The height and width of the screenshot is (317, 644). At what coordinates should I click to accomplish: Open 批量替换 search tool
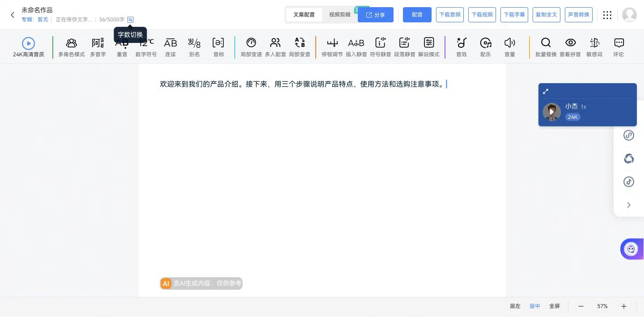point(546,47)
